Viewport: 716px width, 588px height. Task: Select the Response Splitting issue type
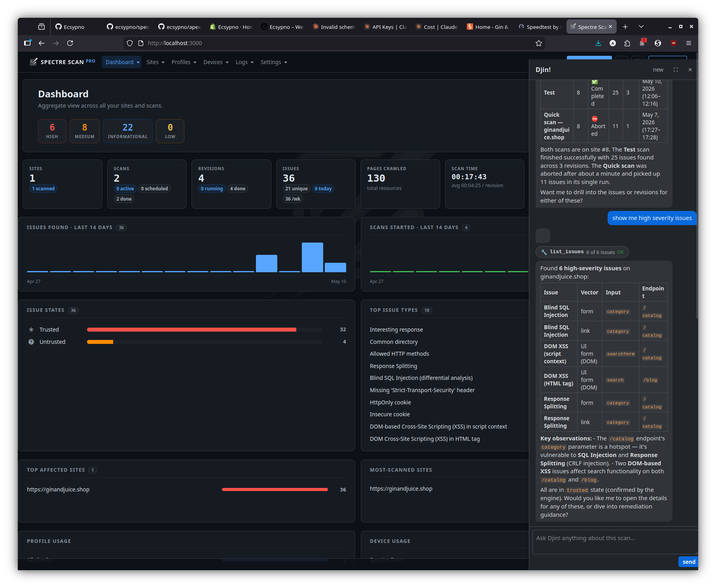(x=393, y=366)
